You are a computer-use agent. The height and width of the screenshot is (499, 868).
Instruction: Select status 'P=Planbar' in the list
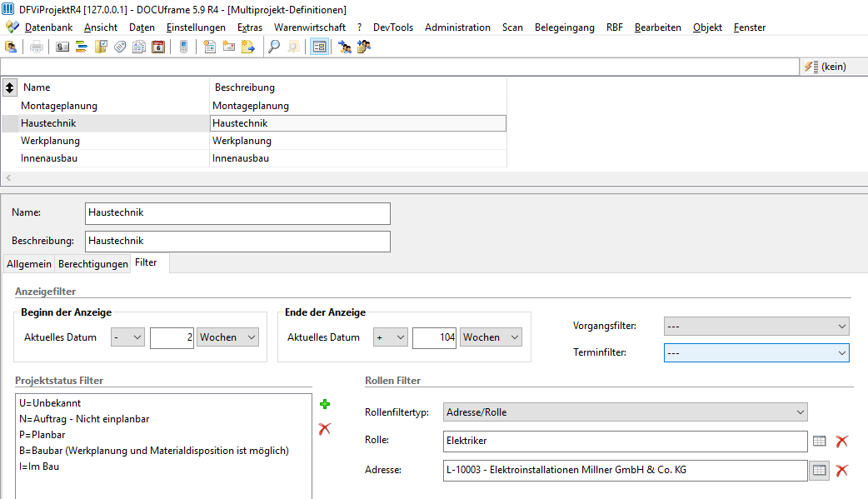click(x=42, y=435)
